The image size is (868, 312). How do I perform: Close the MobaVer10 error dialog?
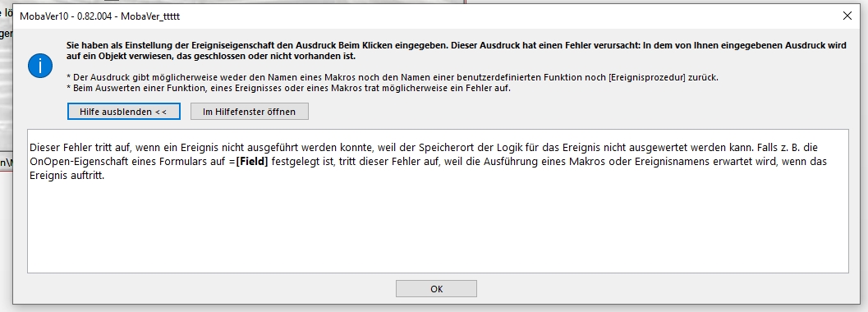(847, 16)
